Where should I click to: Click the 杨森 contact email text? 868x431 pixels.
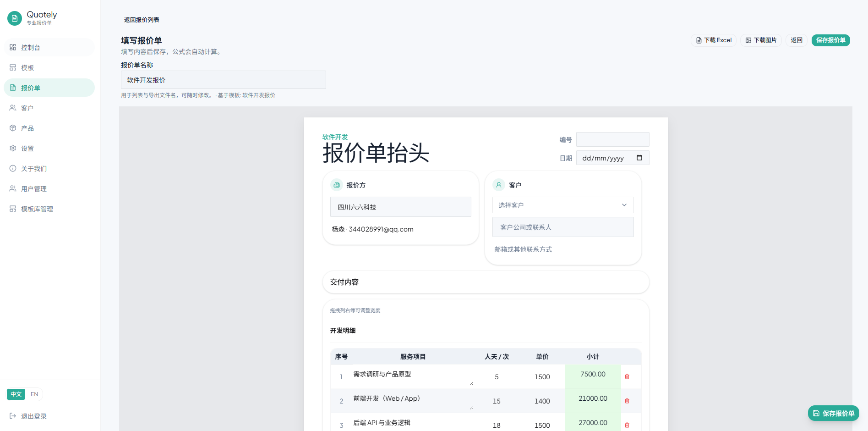[373, 229]
